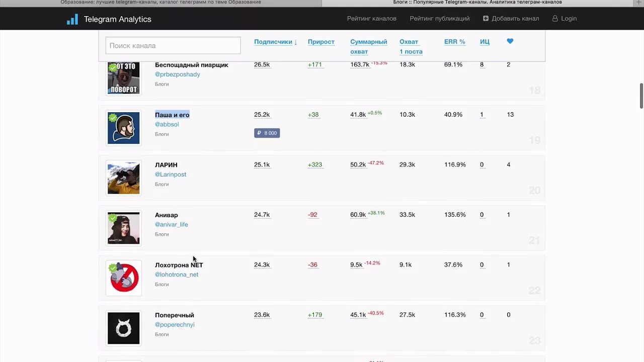The height and width of the screenshot is (362, 644).
Task: Click the +323 growth value for ЛАРИН
Action: coord(315,165)
